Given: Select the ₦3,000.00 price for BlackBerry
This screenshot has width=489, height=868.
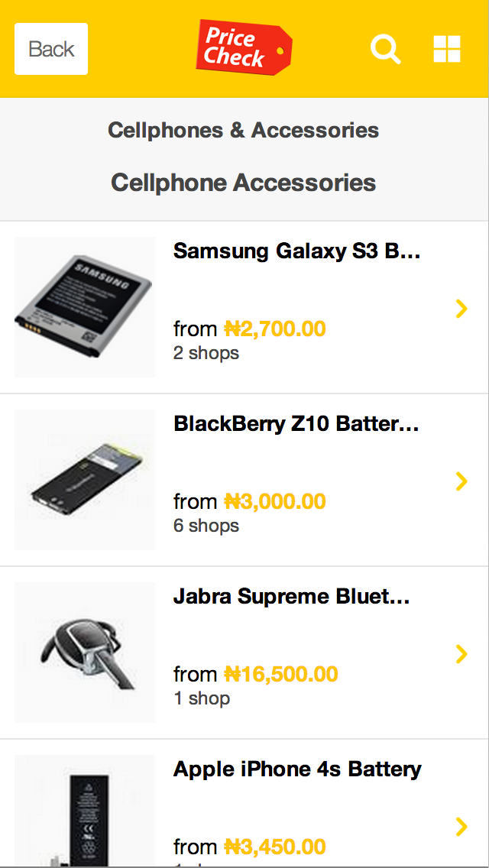Looking at the screenshot, I should coord(275,501).
